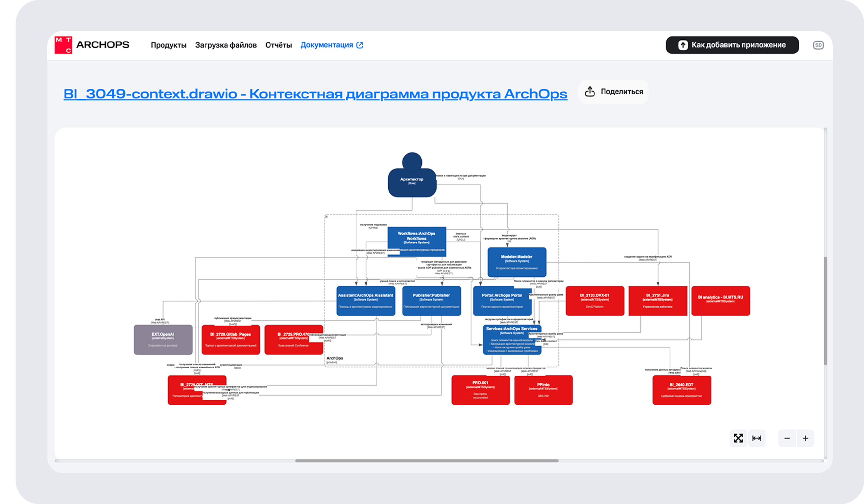Viewport: 864px width, 504px height.
Task: Click the MTS red logo
Action: coord(64,45)
